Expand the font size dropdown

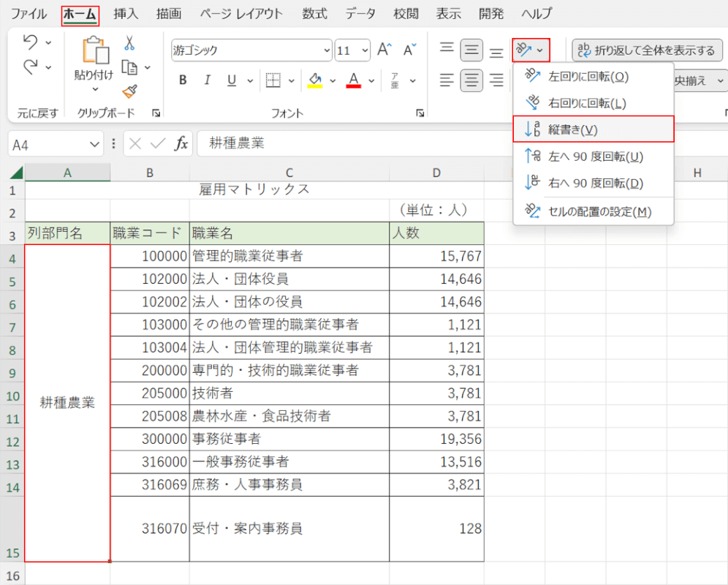364,50
